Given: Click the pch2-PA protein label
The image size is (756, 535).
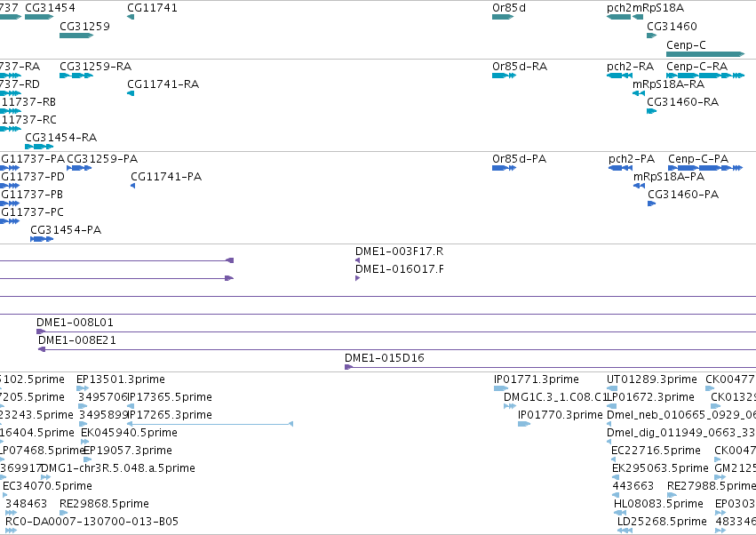Looking at the screenshot, I should click(632, 159).
